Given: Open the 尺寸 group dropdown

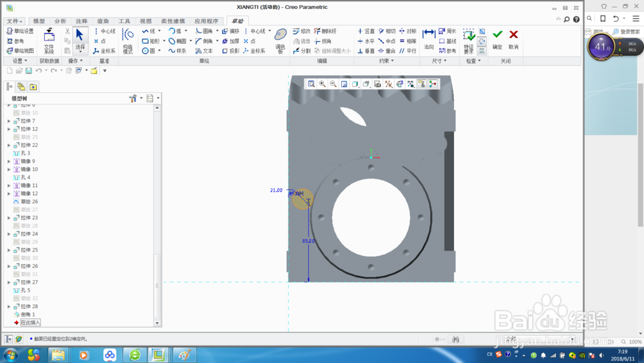Looking at the screenshot, I should click(x=439, y=61).
